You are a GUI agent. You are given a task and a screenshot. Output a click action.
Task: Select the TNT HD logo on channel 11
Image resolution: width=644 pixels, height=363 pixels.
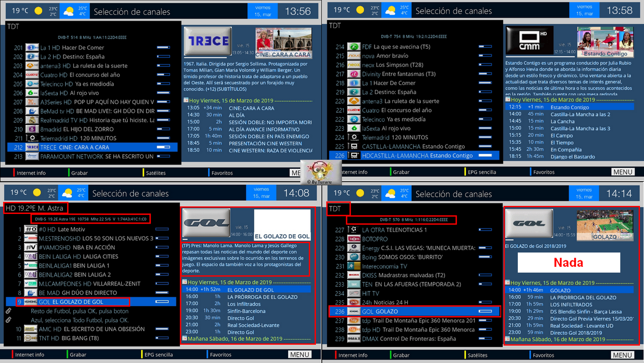31,338
